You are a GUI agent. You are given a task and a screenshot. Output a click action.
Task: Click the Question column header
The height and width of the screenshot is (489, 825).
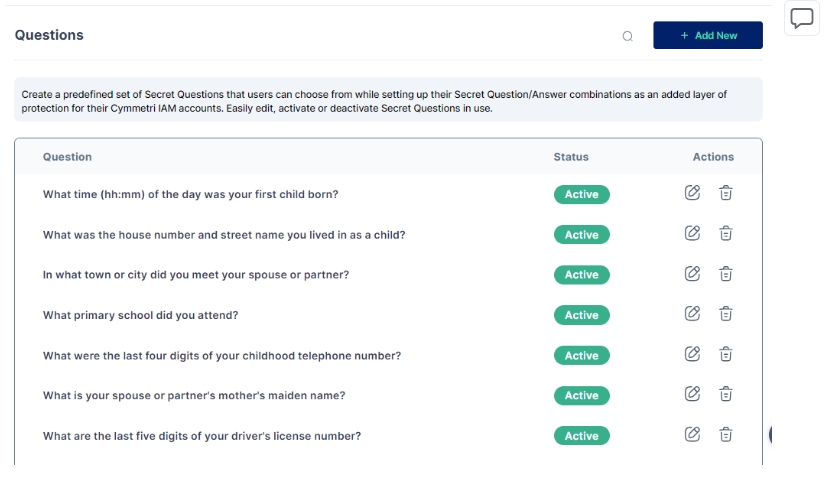pyautogui.click(x=67, y=157)
